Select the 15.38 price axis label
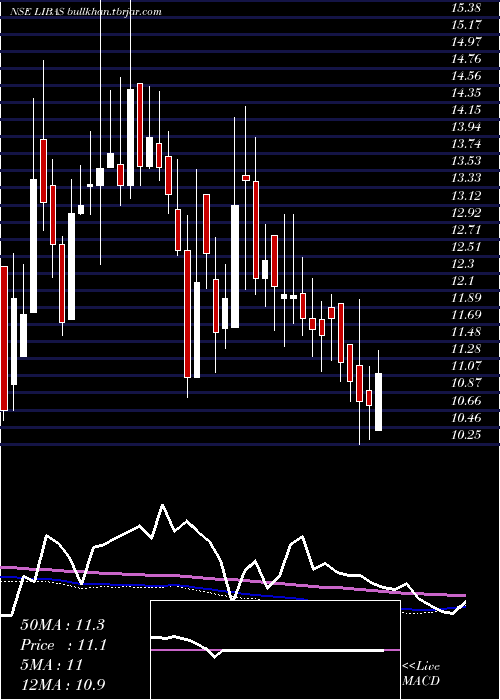Screen dimensions: 500x700 466,8
